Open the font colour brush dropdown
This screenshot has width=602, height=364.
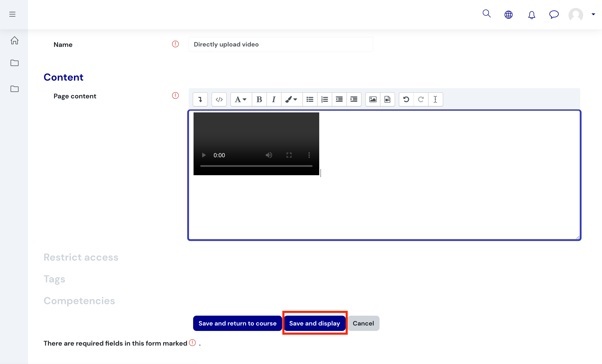pos(292,99)
